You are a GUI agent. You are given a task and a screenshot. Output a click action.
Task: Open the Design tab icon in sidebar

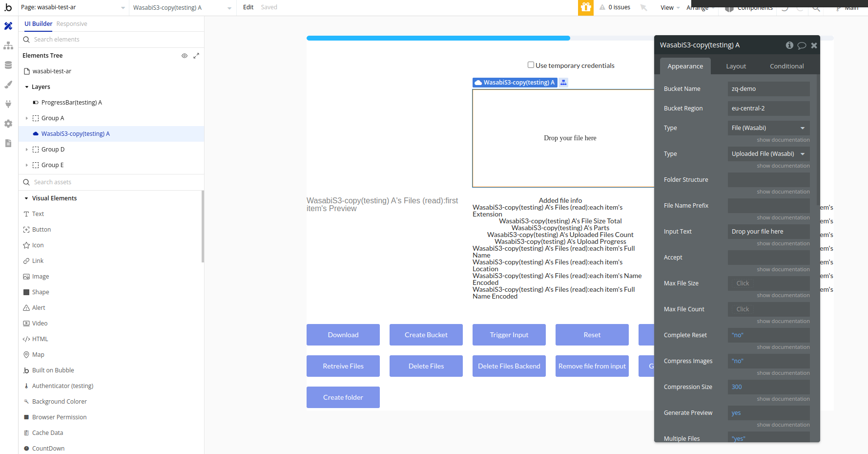click(x=8, y=26)
